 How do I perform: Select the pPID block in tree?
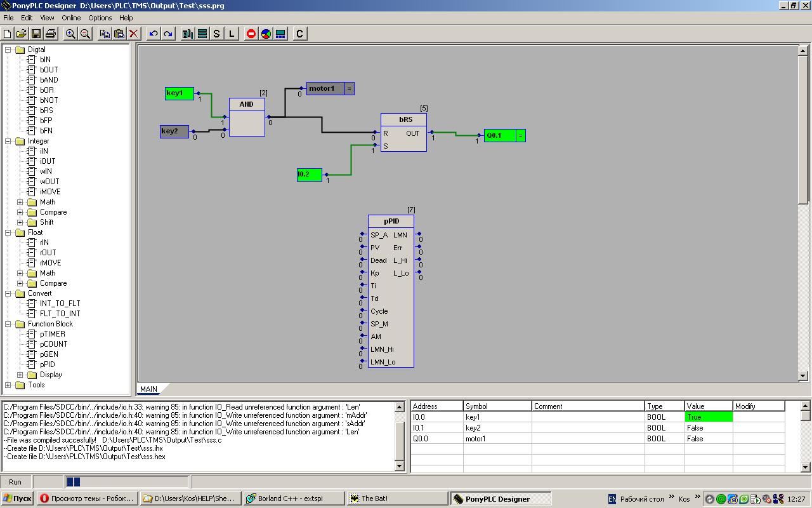[47, 364]
